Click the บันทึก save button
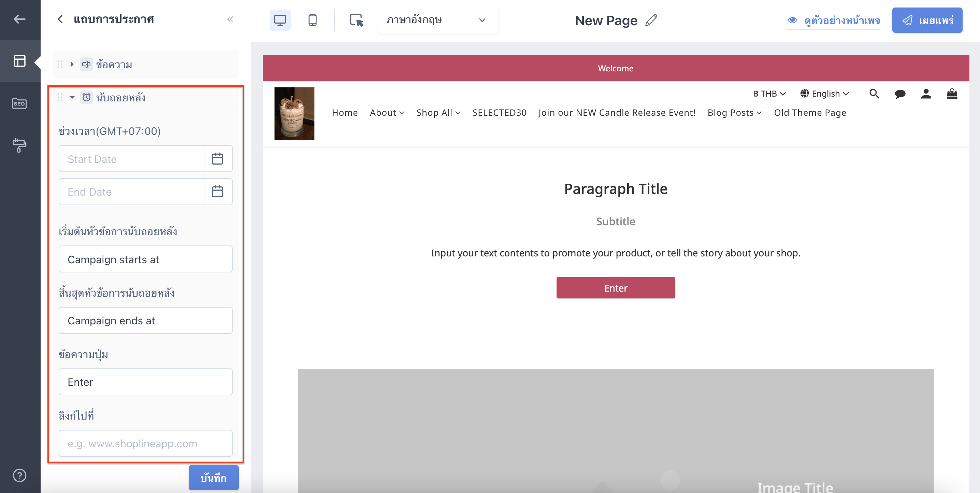 click(x=213, y=477)
